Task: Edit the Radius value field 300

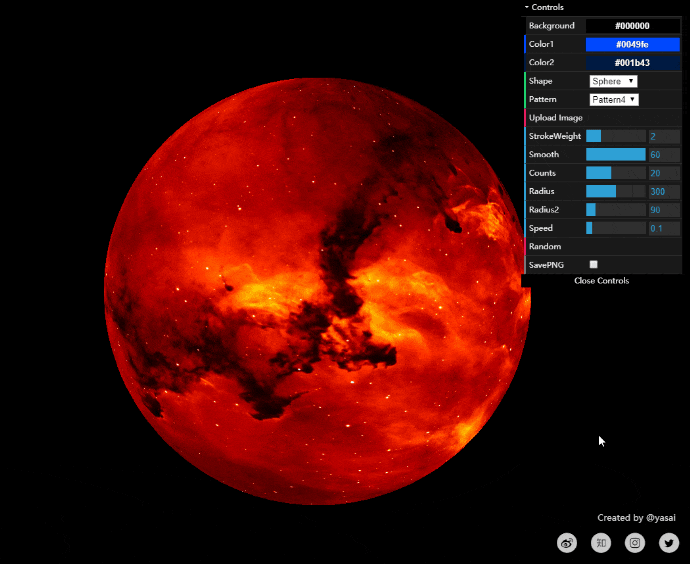Action: tap(664, 191)
